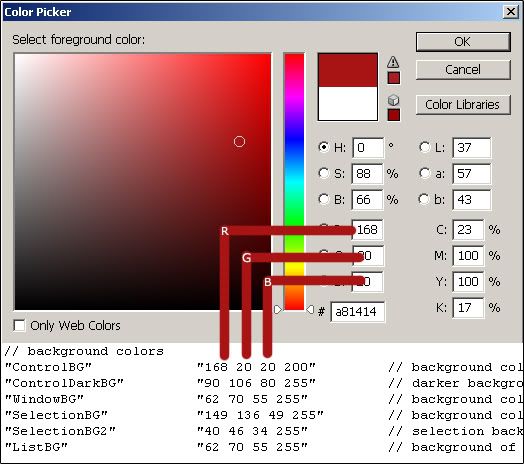Click the hex field showing a81414

click(357, 312)
